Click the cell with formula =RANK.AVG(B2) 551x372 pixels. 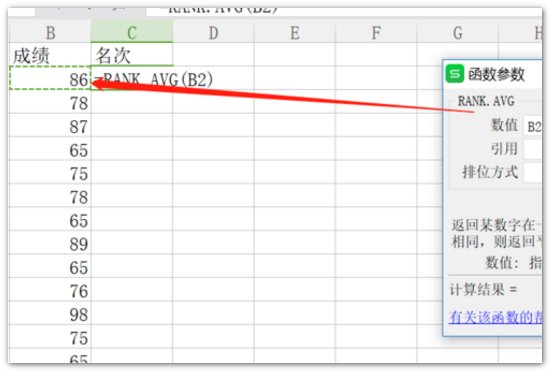coord(132,79)
